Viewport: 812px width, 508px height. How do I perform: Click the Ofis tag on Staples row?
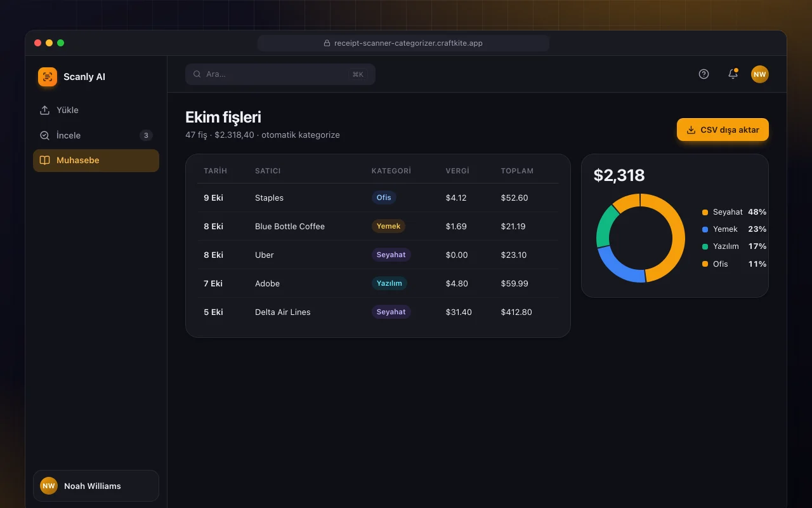tap(384, 197)
